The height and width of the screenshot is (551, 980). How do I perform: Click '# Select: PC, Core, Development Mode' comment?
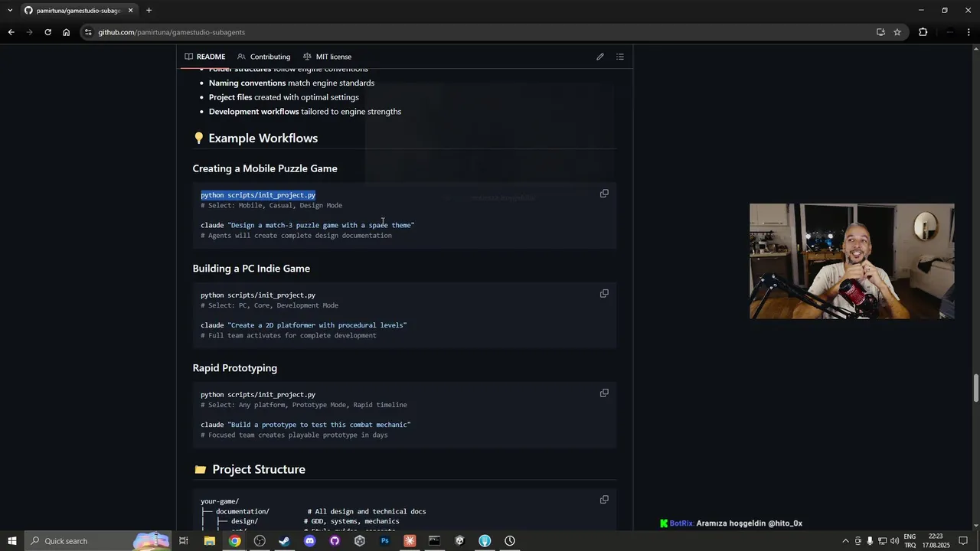[x=269, y=305]
